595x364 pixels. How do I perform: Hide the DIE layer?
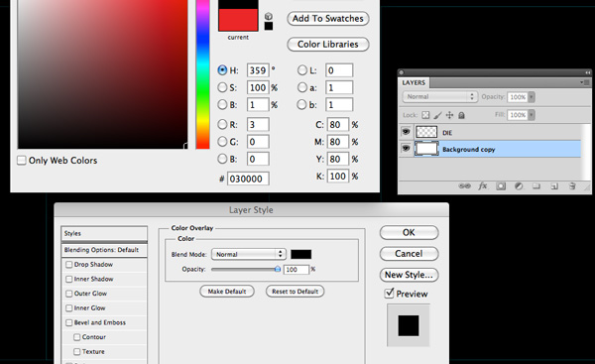point(406,132)
